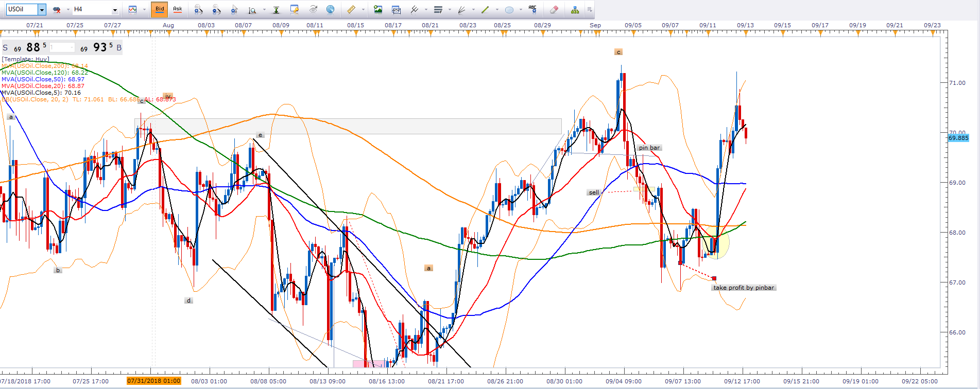Image resolution: width=980 pixels, height=389 pixels.
Task: Click the MVA 200 indicator label
Action: click(44, 66)
